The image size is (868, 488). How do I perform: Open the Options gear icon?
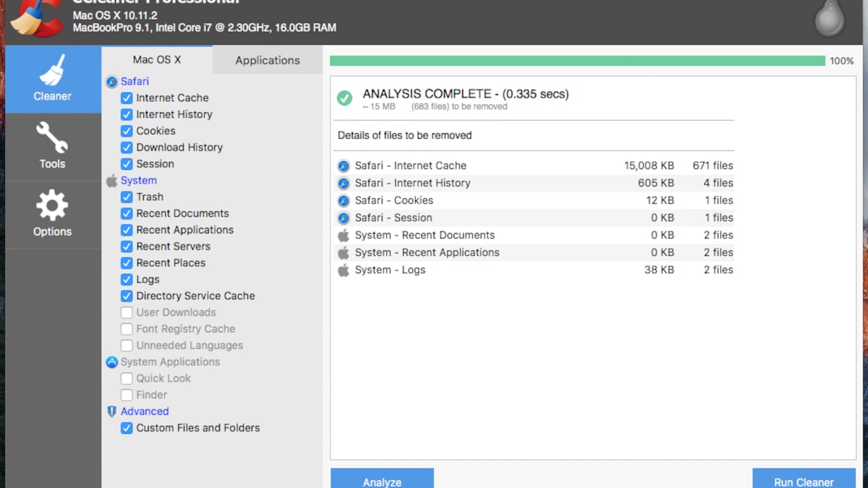tap(52, 206)
